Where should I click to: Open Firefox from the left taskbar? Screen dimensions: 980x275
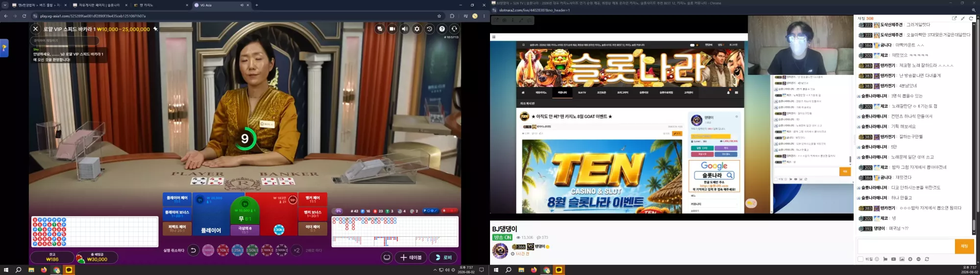coord(44,270)
